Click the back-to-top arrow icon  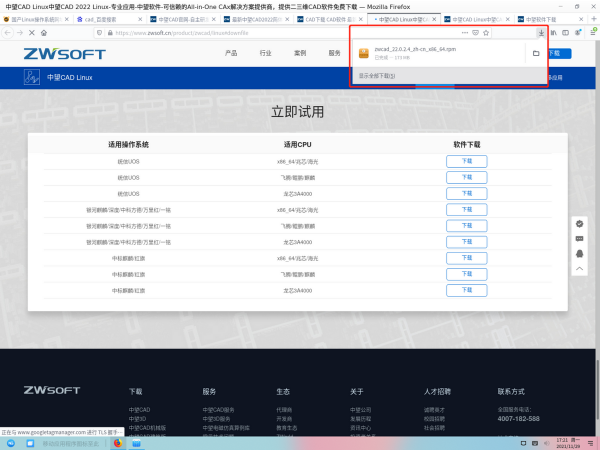(579, 269)
